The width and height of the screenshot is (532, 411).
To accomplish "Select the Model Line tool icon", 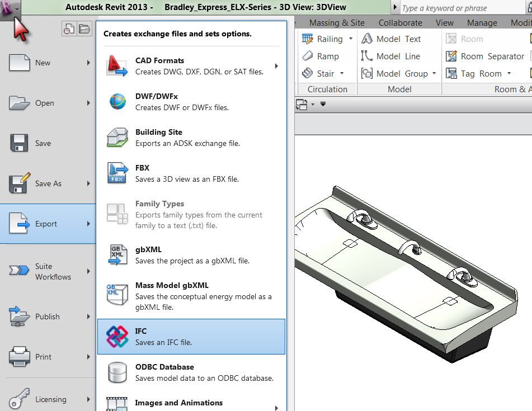I will click(x=367, y=56).
